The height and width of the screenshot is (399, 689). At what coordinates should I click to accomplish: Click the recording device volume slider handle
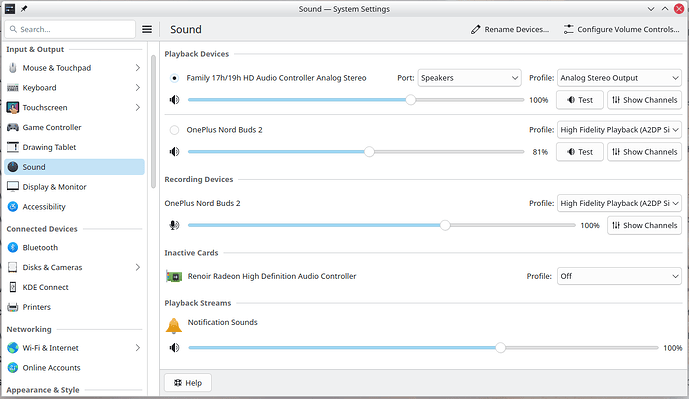[x=445, y=225]
